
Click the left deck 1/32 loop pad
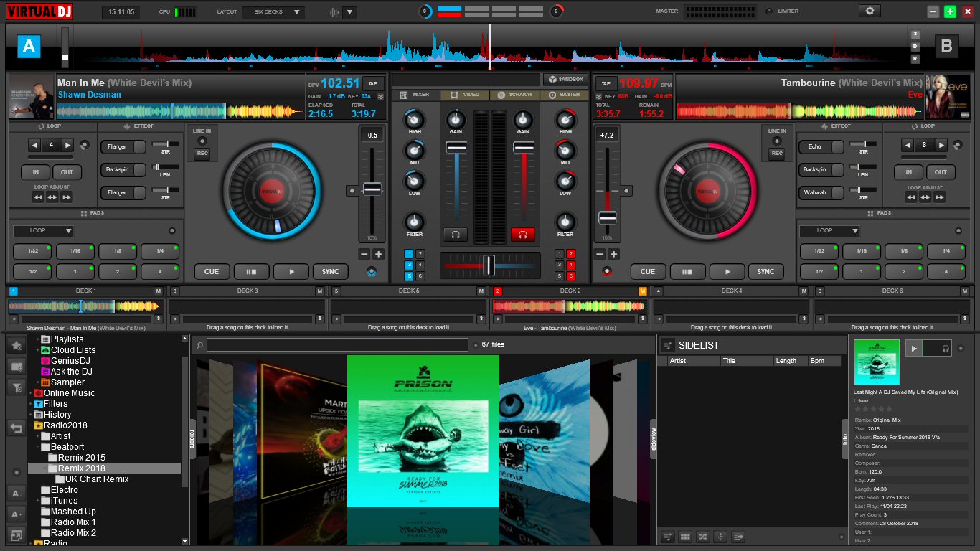click(x=33, y=251)
